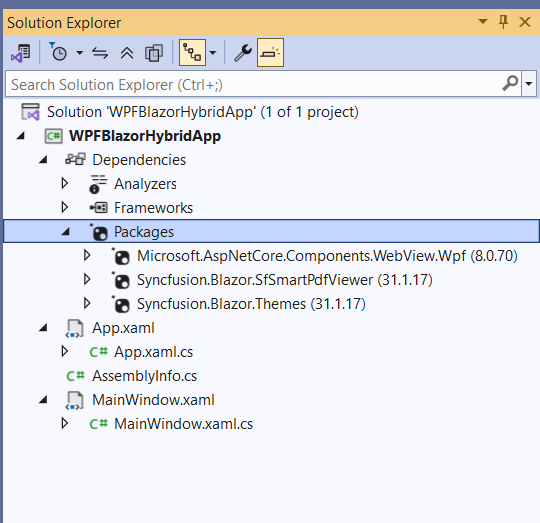
Task: Switch between solutions and folder views icon
Action: point(21,53)
